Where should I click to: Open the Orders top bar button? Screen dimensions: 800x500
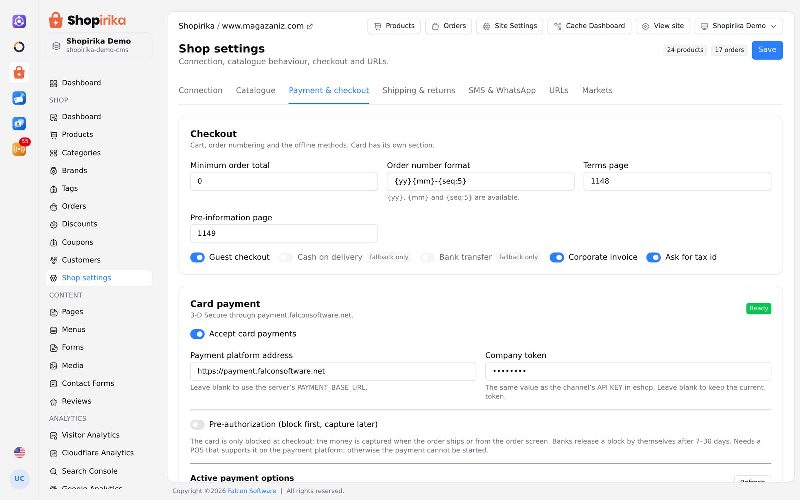click(x=448, y=26)
